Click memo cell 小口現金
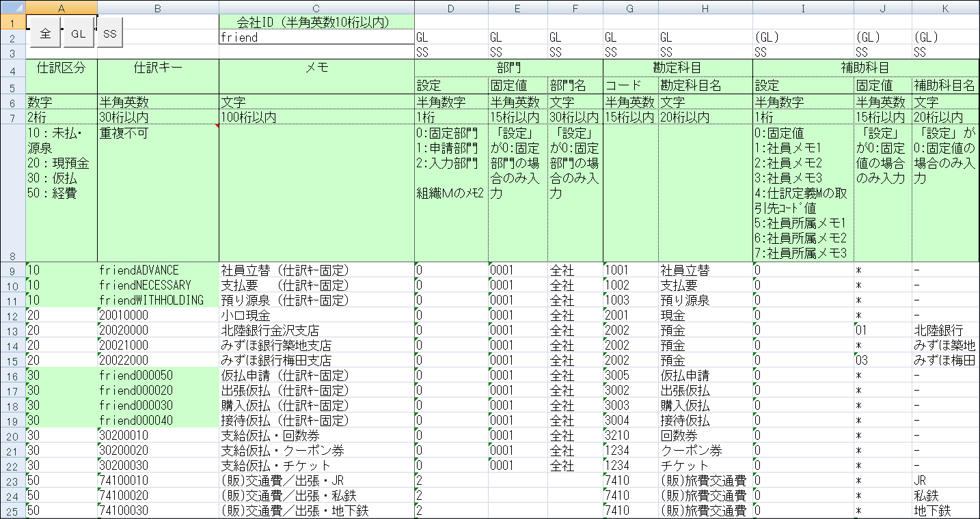This screenshot has width=980, height=519. pos(316,315)
